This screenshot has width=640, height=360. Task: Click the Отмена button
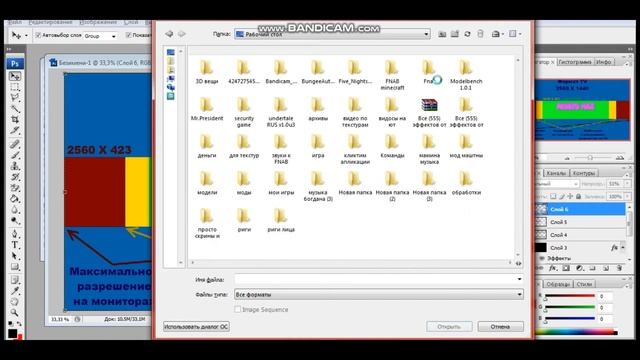pos(500,327)
